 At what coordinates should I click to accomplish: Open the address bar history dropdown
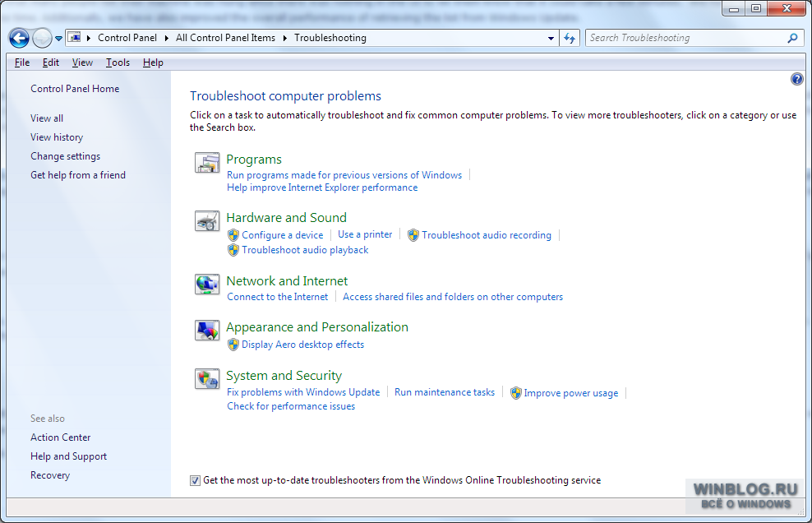point(551,38)
